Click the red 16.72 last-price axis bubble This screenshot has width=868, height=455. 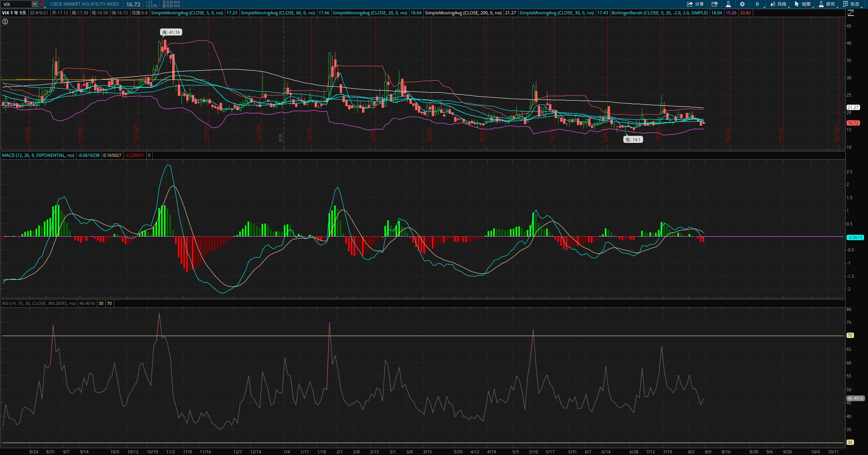click(x=853, y=123)
